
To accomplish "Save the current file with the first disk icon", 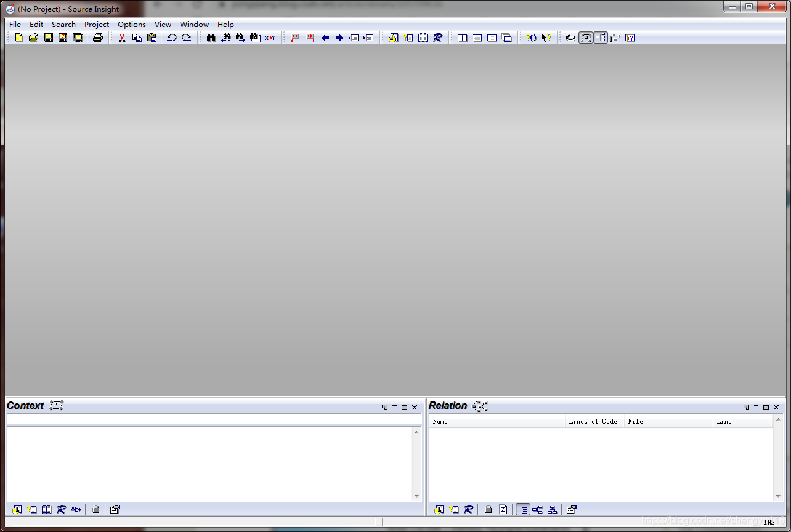I will coord(49,38).
